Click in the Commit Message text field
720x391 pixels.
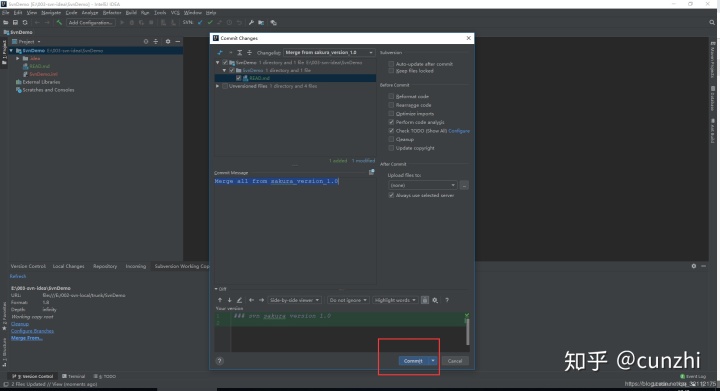pyautogui.click(x=295, y=229)
